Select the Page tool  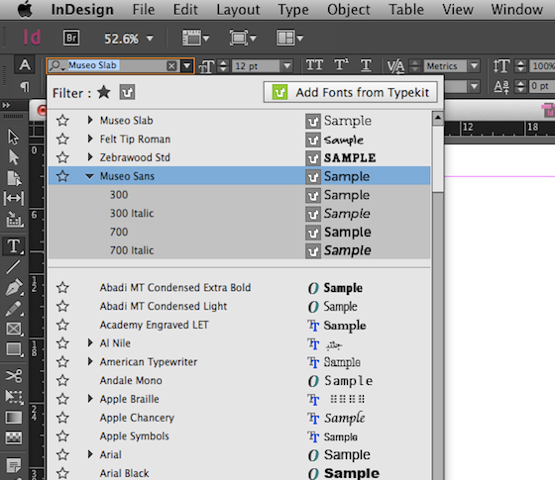point(13,178)
